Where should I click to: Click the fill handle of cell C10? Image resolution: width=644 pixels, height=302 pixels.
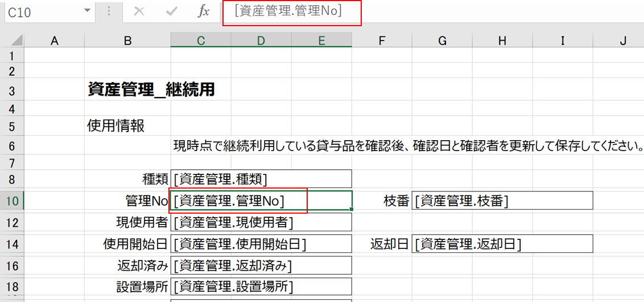click(352, 210)
